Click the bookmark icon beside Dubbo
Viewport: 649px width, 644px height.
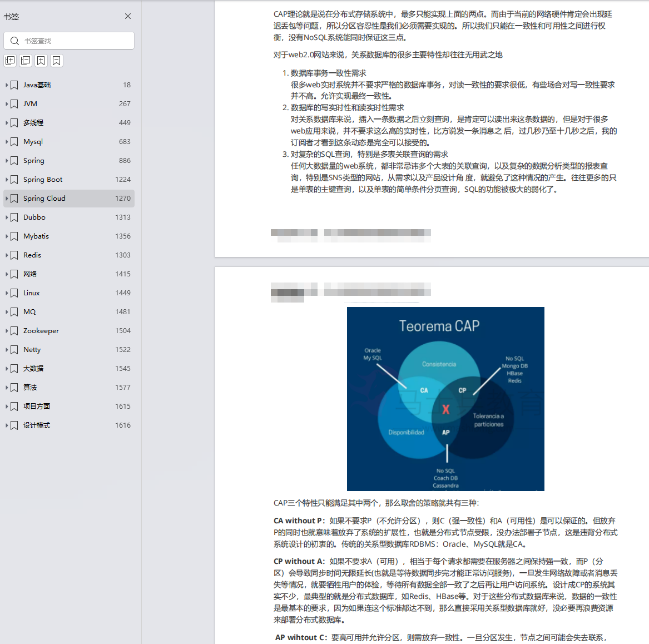coord(14,217)
